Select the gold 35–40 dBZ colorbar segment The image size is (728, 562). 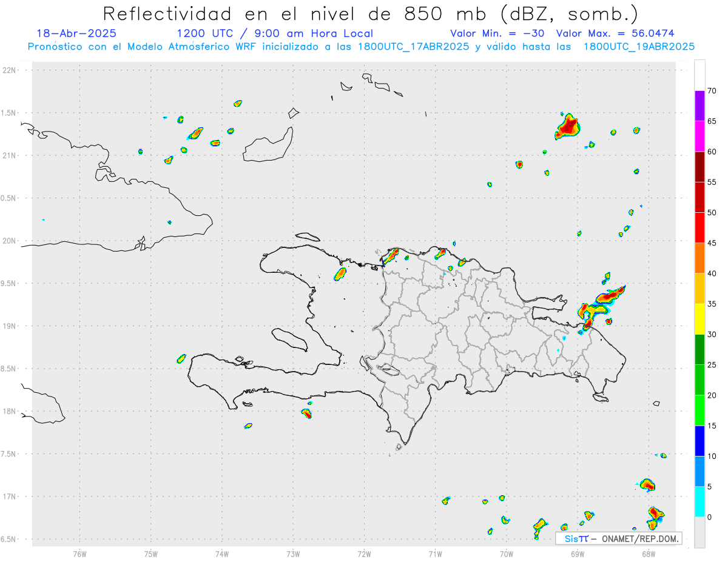[699, 289]
